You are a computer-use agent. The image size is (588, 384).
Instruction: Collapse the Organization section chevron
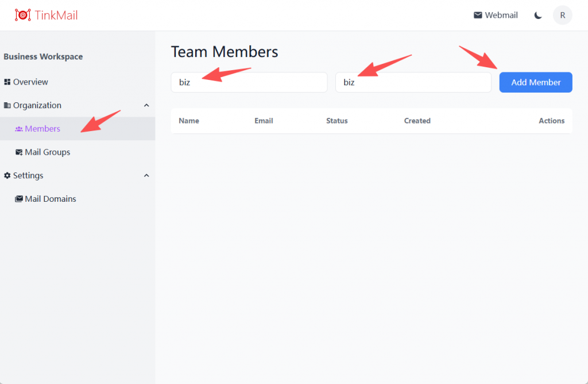pyautogui.click(x=146, y=105)
